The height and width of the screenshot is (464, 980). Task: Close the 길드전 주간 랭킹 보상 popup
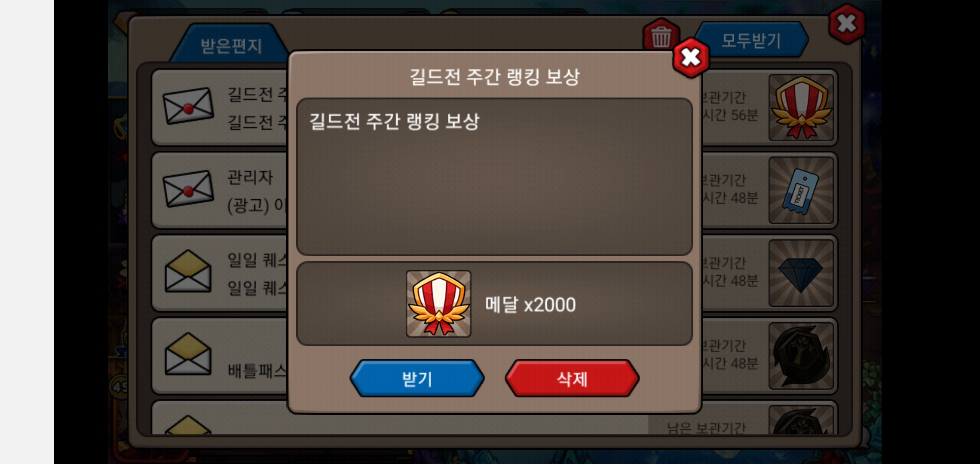pos(691,58)
